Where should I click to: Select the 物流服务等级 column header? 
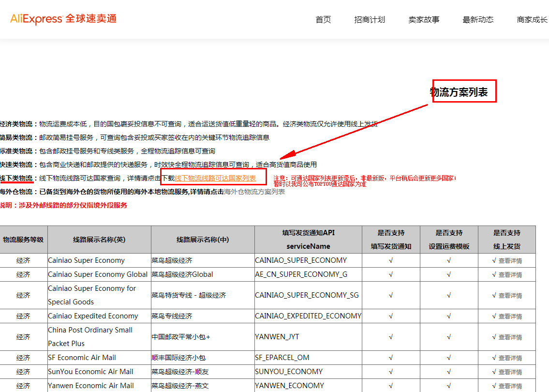point(23,240)
